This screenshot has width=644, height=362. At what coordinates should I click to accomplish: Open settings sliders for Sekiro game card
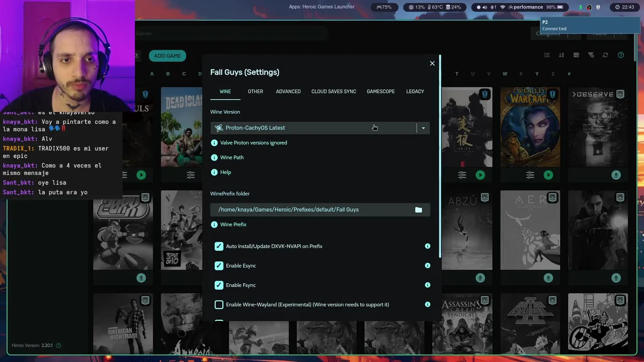(x=462, y=175)
